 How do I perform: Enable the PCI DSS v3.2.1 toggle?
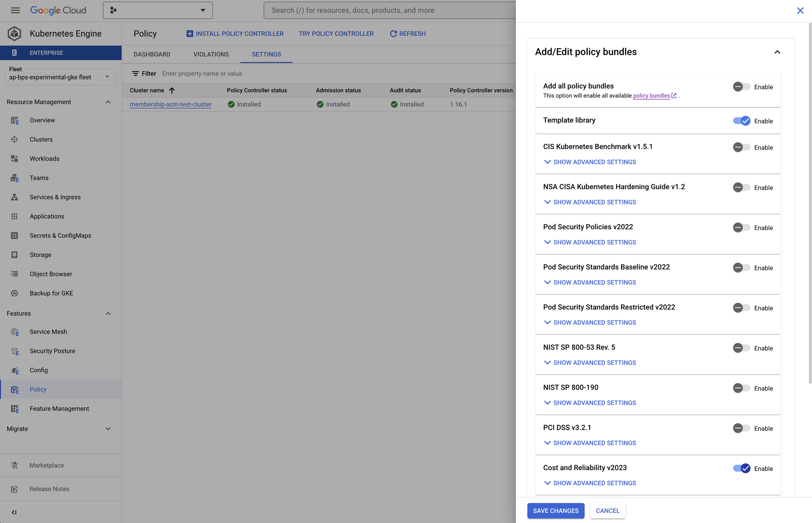click(742, 428)
